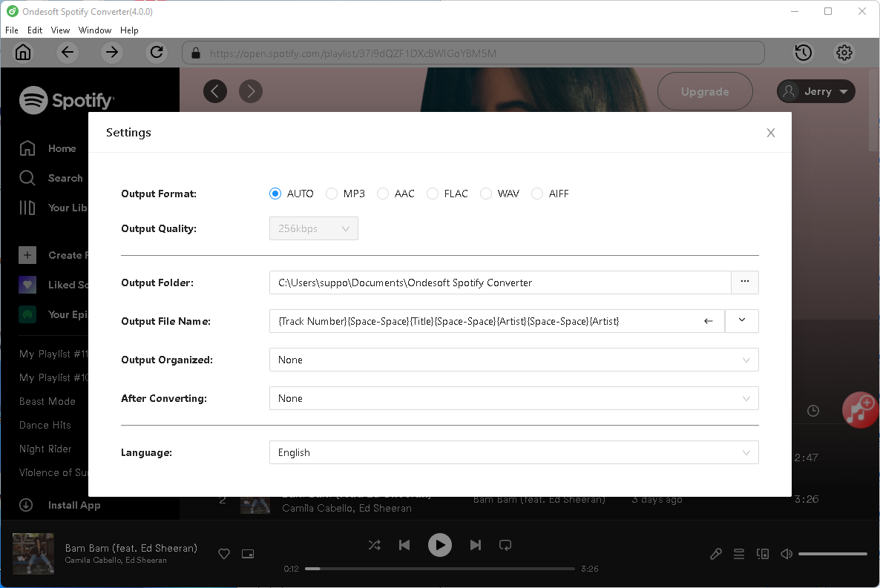This screenshot has height=588, width=880.
Task: Select WAV output format
Action: pyautogui.click(x=486, y=194)
